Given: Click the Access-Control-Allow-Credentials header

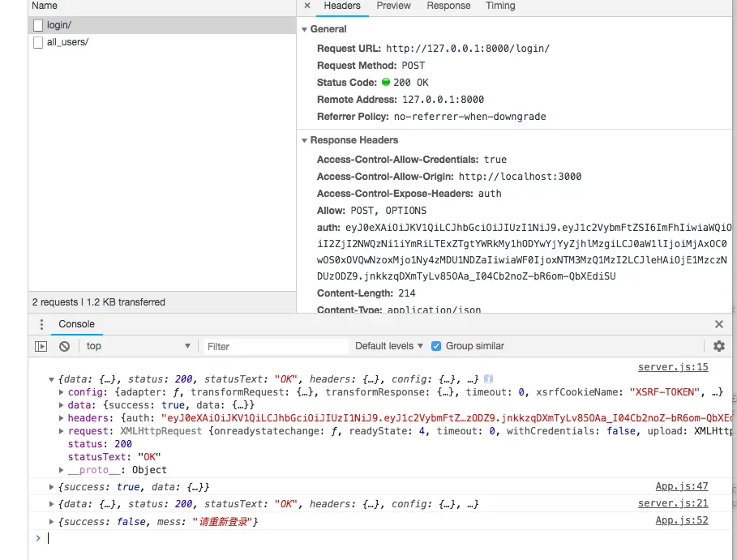Looking at the screenshot, I should click(x=412, y=160).
